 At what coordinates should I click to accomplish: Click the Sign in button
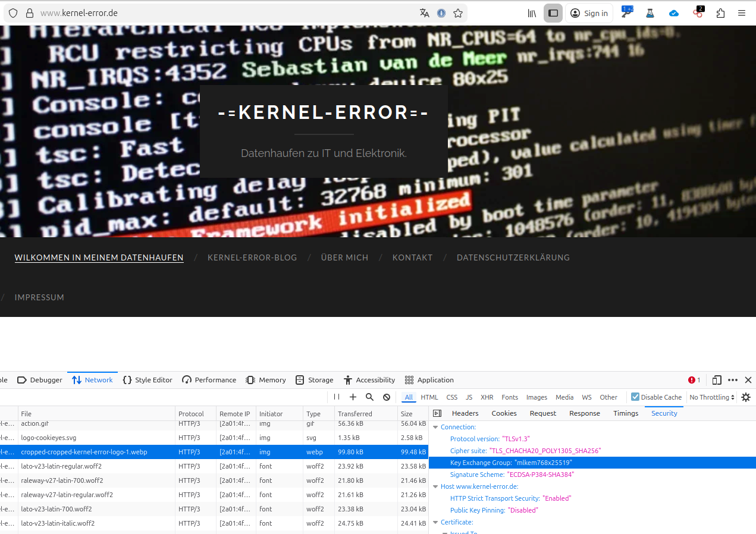point(589,13)
